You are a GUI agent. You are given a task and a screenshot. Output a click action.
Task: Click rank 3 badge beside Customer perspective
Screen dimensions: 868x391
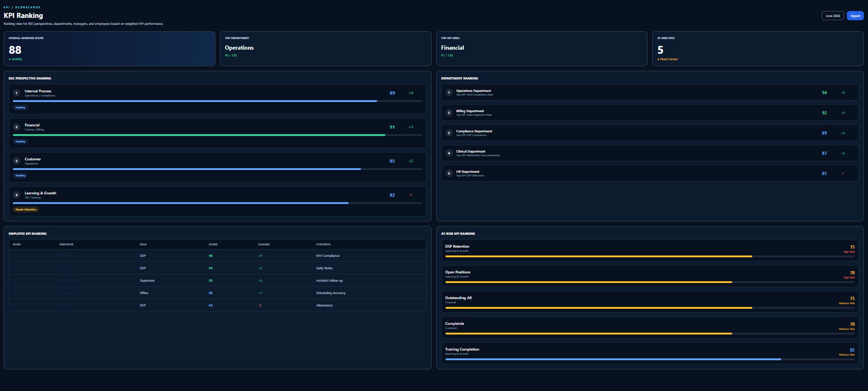(x=17, y=161)
